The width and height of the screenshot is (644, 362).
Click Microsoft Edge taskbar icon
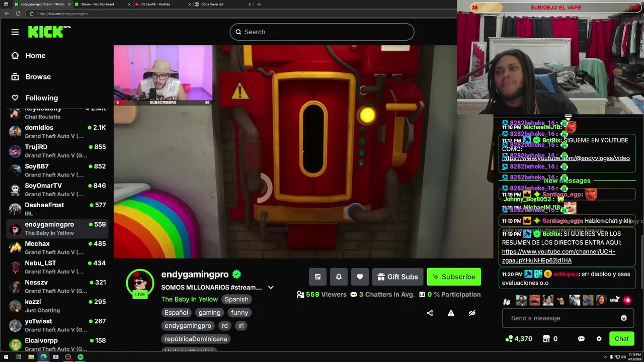pos(43,357)
